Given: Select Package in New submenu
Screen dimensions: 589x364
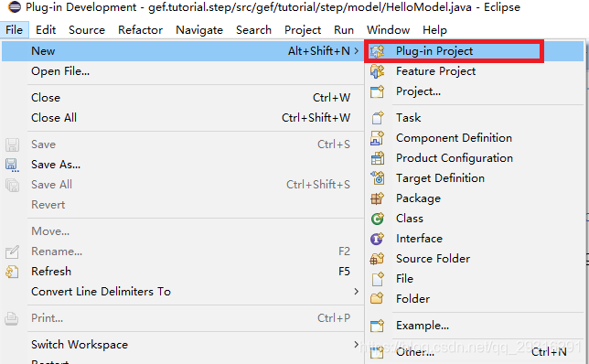Looking at the screenshot, I should 475,198.
